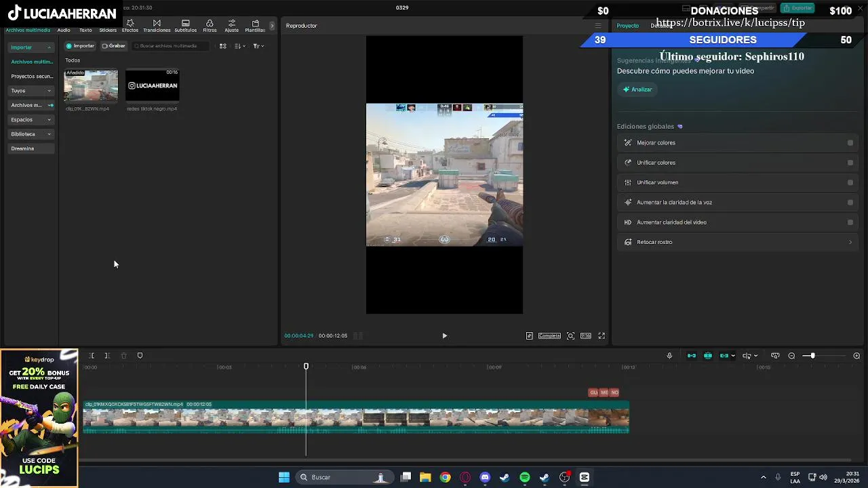Adjust the timeline zoom slider

pyautogui.click(x=812, y=356)
